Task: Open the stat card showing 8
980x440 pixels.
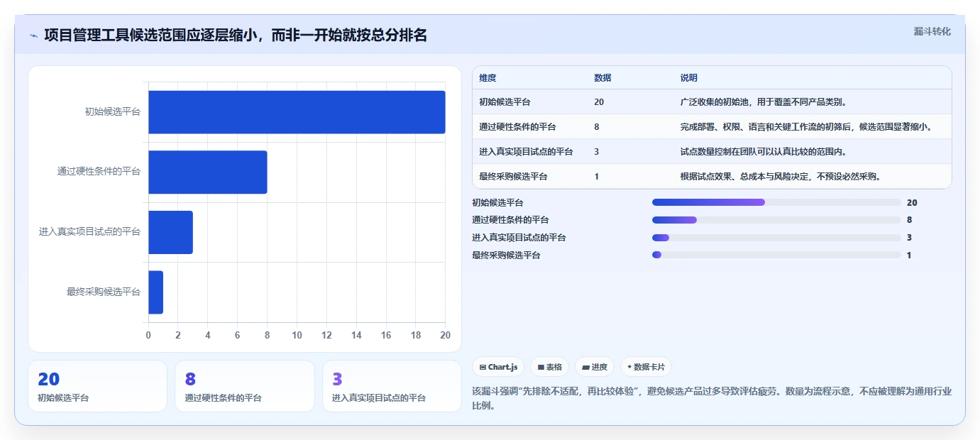Action: click(245, 386)
